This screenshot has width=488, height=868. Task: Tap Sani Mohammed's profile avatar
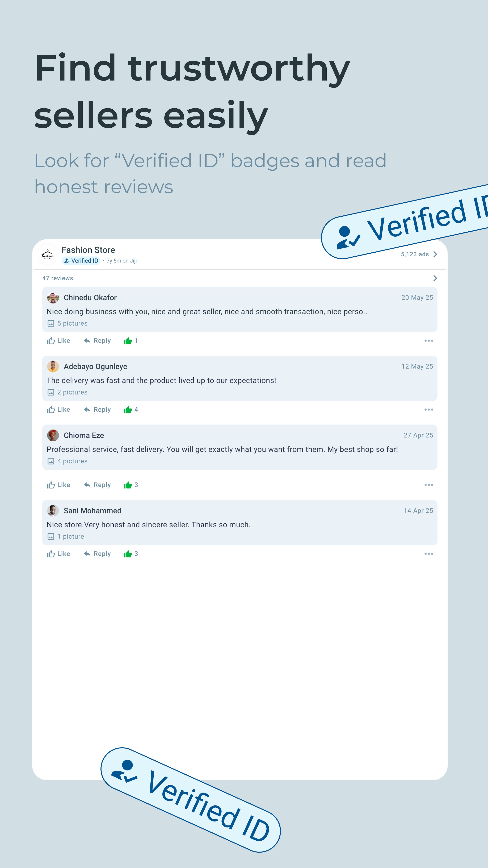pos(53,511)
